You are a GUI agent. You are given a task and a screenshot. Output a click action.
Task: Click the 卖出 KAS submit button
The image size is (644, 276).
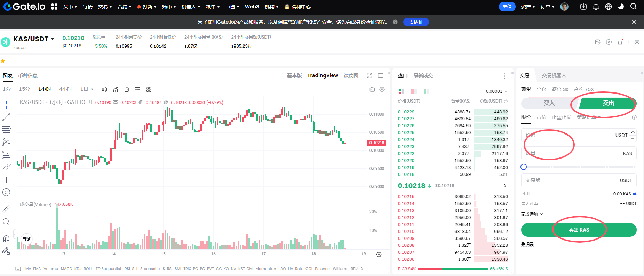click(579, 230)
